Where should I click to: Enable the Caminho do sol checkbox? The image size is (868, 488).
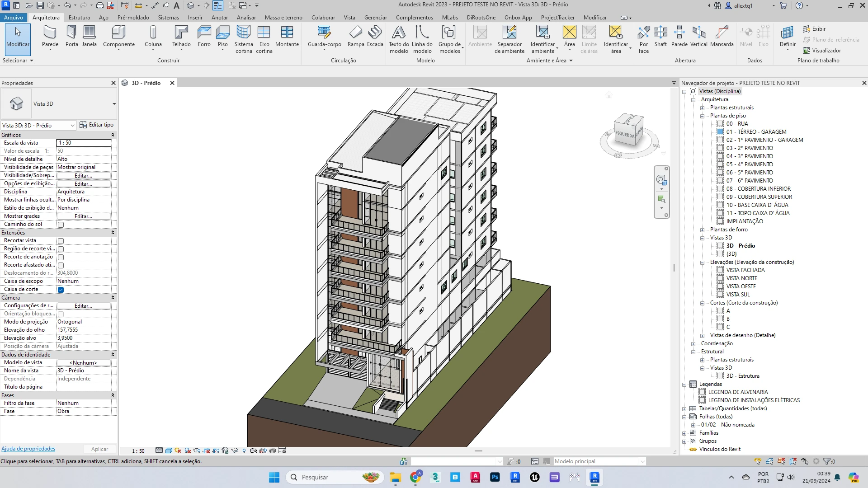click(x=61, y=225)
